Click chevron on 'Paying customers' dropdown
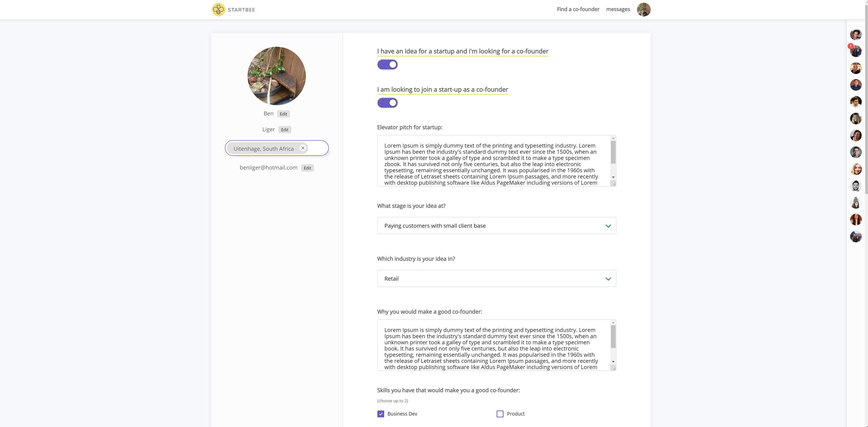This screenshot has height=427, width=868. click(x=608, y=226)
